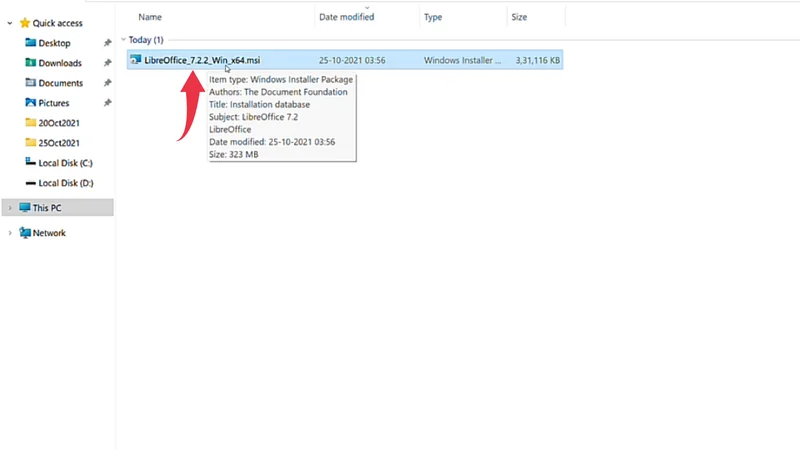The height and width of the screenshot is (450, 800).
Task: Sort files by Name column header
Action: [150, 17]
